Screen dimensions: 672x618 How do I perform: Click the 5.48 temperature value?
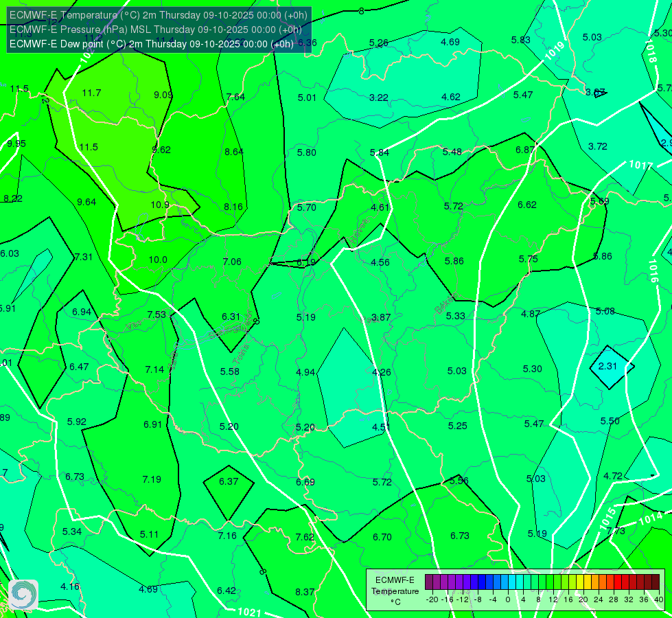point(452,152)
